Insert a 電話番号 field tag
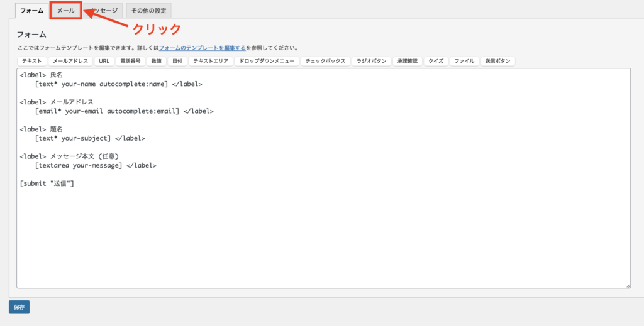 tap(130, 62)
